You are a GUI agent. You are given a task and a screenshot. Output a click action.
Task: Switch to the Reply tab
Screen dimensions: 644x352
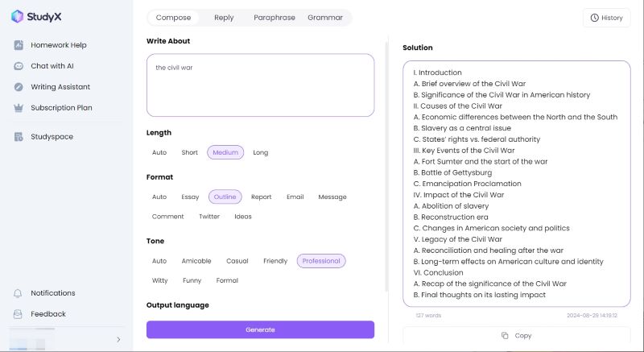pyautogui.click(x=224, y=18)
